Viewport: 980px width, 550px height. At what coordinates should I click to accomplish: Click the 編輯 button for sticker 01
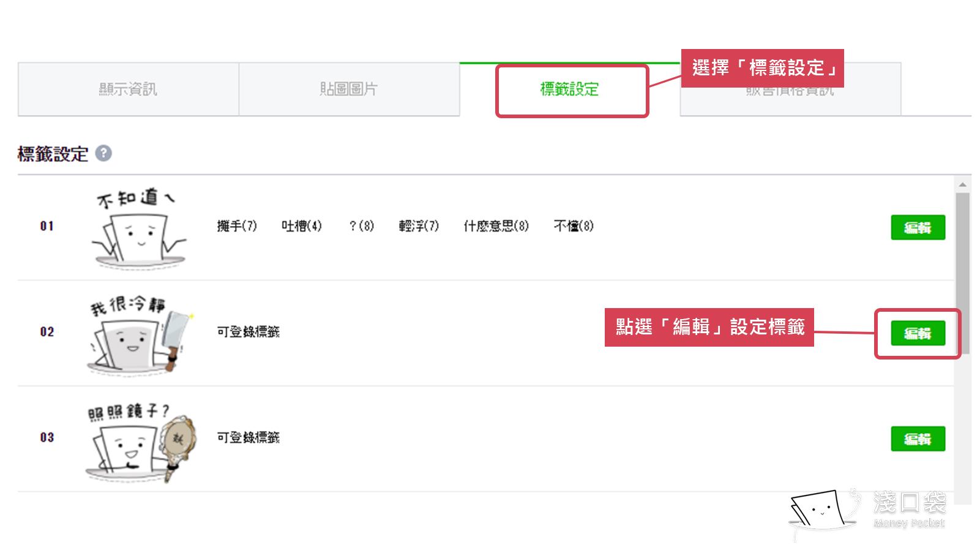[x=918, y=227]
